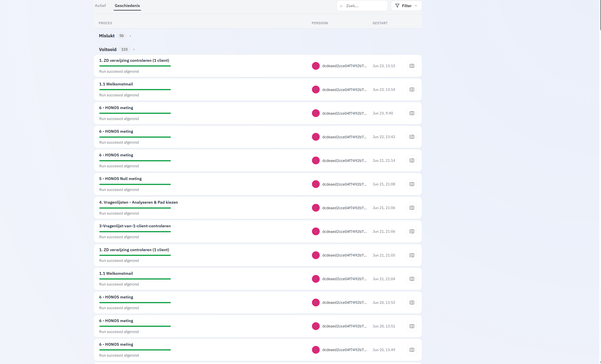601x364 pixels.
Task: Click status text under the Jun 22, 13:42 HONOS run
Action: [119, 142]
